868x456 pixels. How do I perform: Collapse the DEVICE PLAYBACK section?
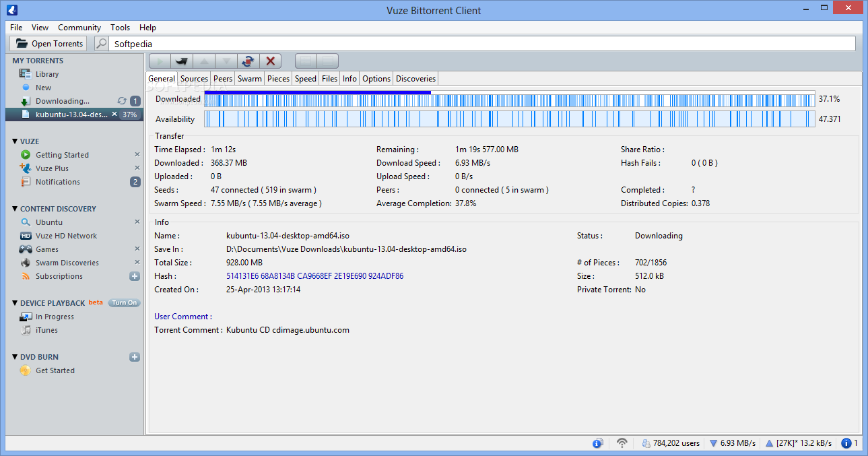tap(15, 303)
